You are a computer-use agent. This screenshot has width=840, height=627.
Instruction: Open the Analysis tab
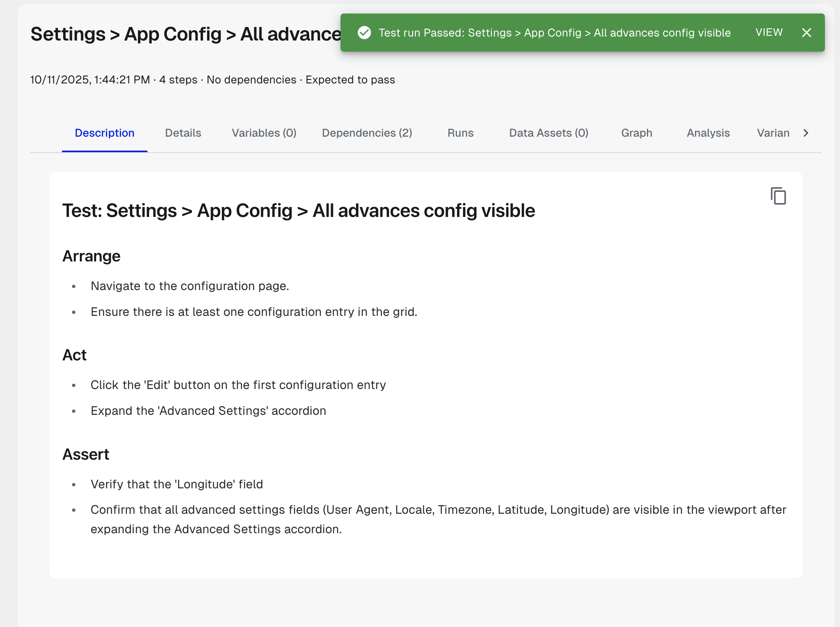pos(708,133)
